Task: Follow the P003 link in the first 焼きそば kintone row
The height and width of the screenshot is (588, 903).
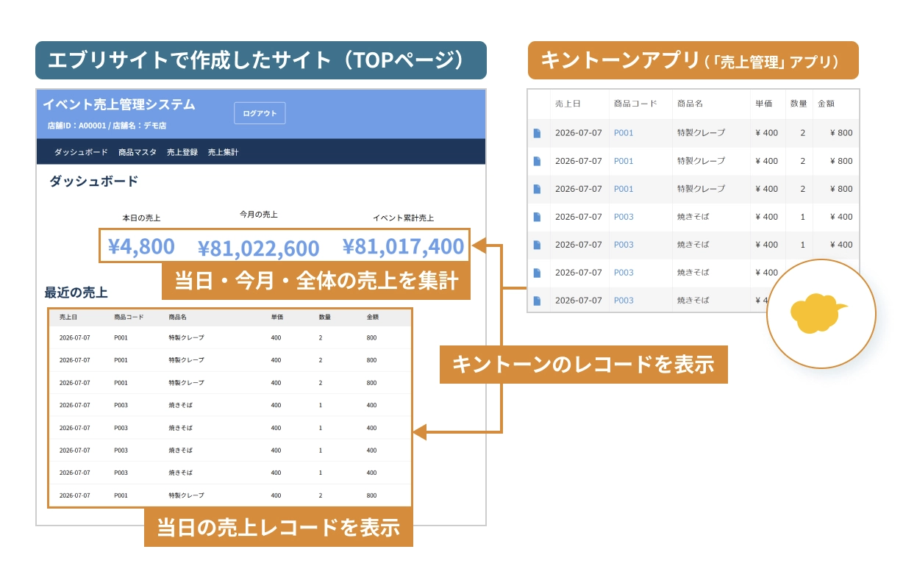Action: 624,217
